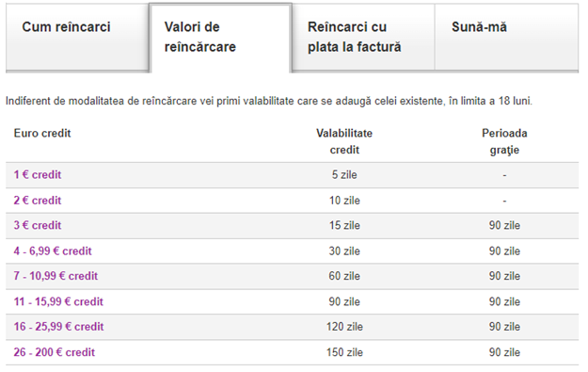Viewport: 588px width, 372px height.
Task: Open the Cum reîncarci tab
Action: (x=77, y=37)
